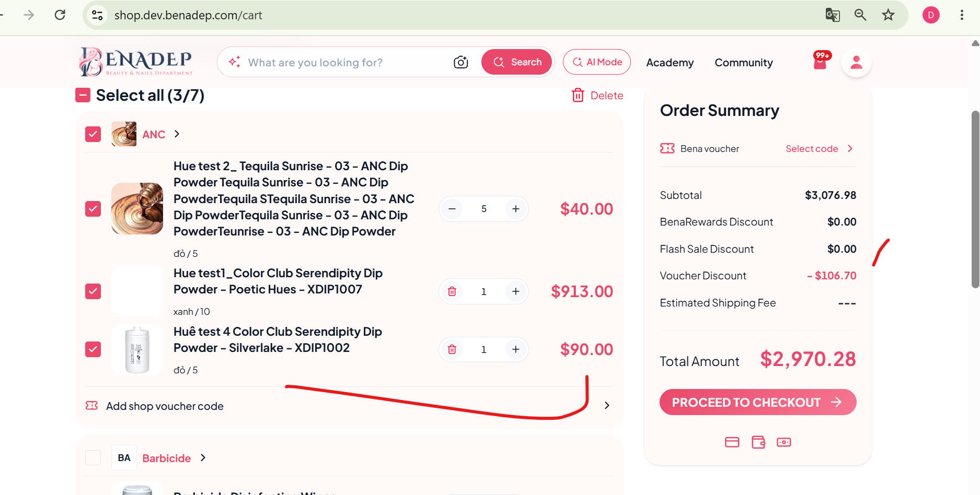
Task: Click the Google Translate icon in address bar
Action: [833, 15]
